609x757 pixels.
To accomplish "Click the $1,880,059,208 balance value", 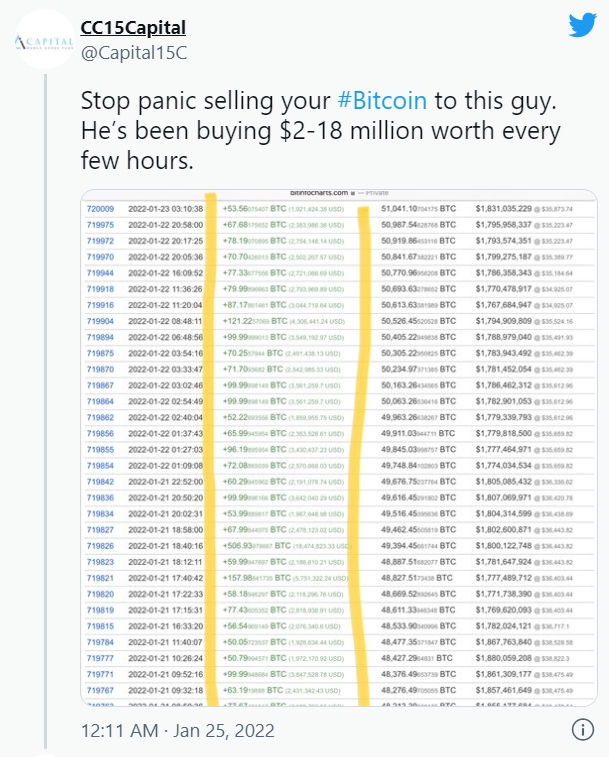I will click(504, 658).
